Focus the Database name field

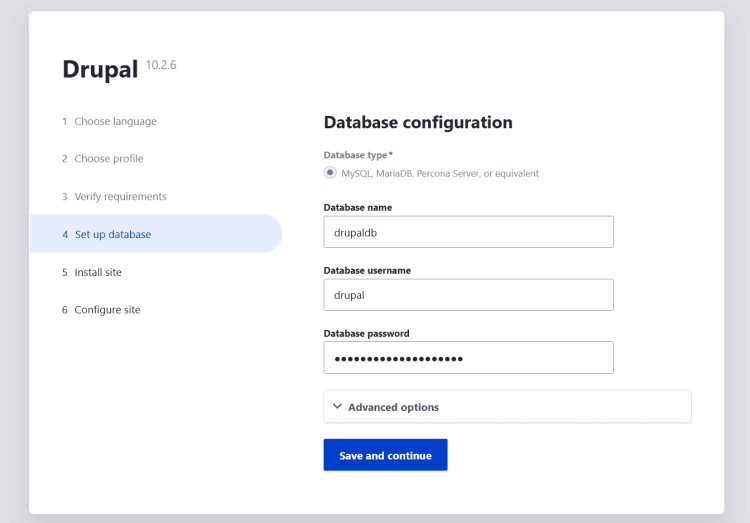[x=468, y=232]
